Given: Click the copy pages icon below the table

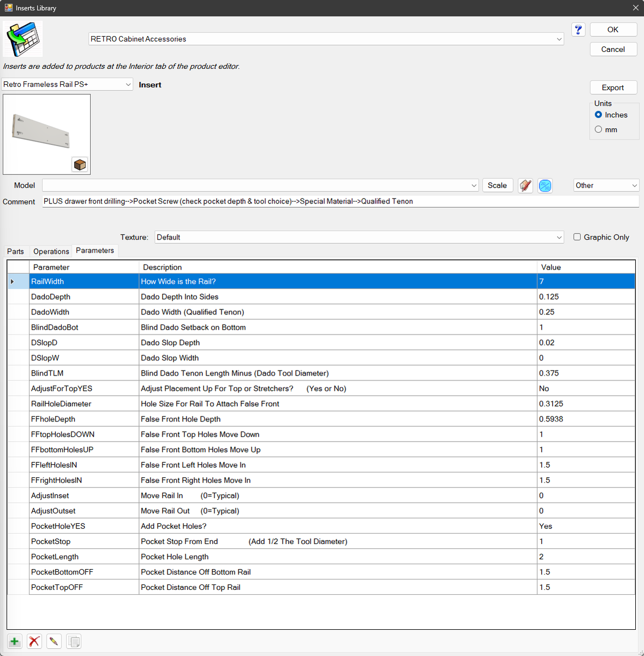Looking at the screenshot, I should 74,641.
